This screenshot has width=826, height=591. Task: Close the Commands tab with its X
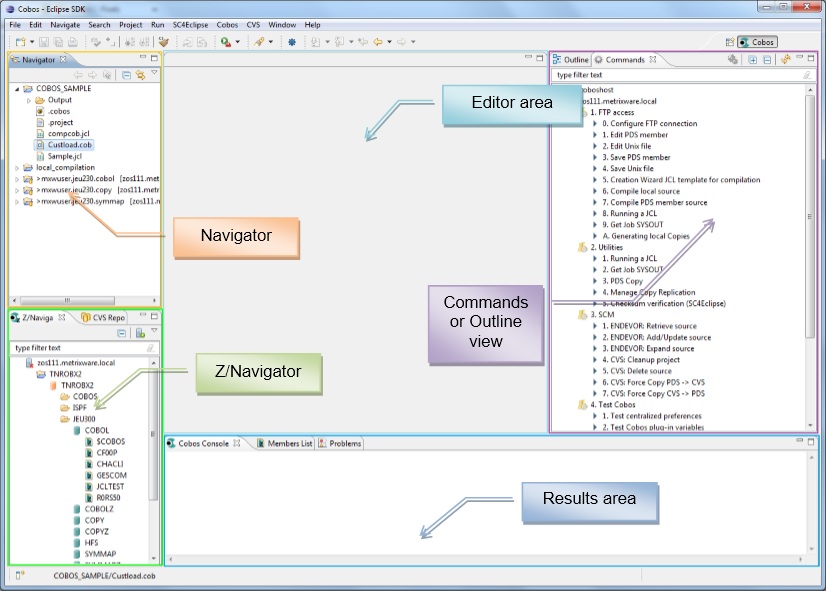653,59
